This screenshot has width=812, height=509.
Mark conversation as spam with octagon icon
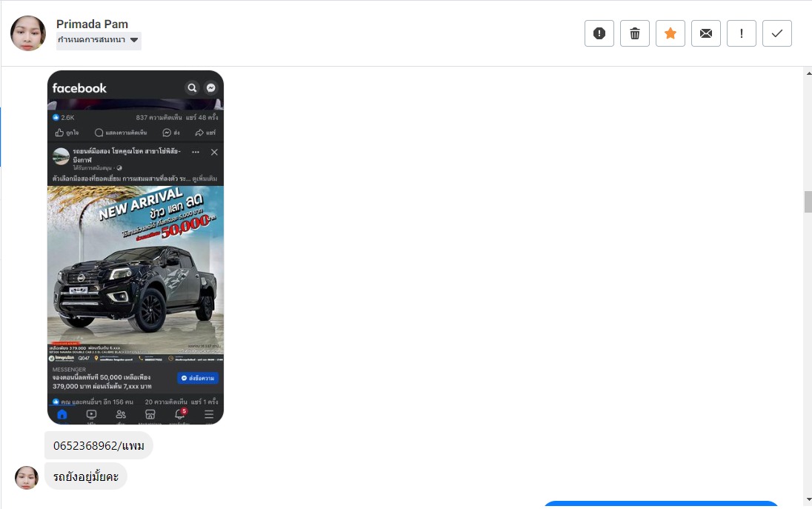pyautogui.click(x=599, y=33)
